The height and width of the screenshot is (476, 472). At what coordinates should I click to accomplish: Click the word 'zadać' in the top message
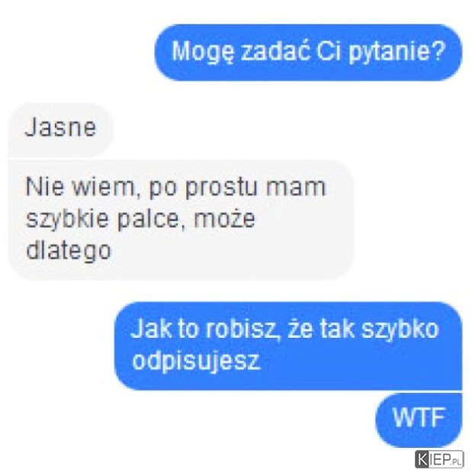coord(275,50)
